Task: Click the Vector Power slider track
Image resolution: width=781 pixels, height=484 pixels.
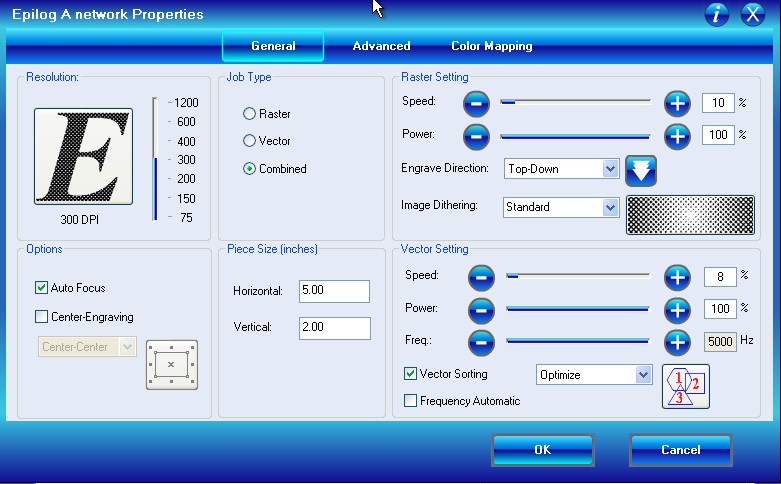Action: (578, 309)
